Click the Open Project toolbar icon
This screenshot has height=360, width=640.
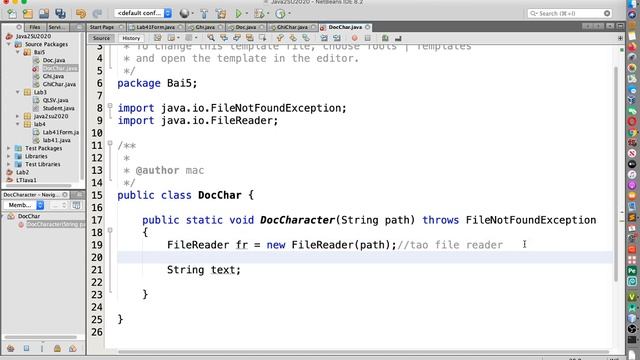point(44,13)
